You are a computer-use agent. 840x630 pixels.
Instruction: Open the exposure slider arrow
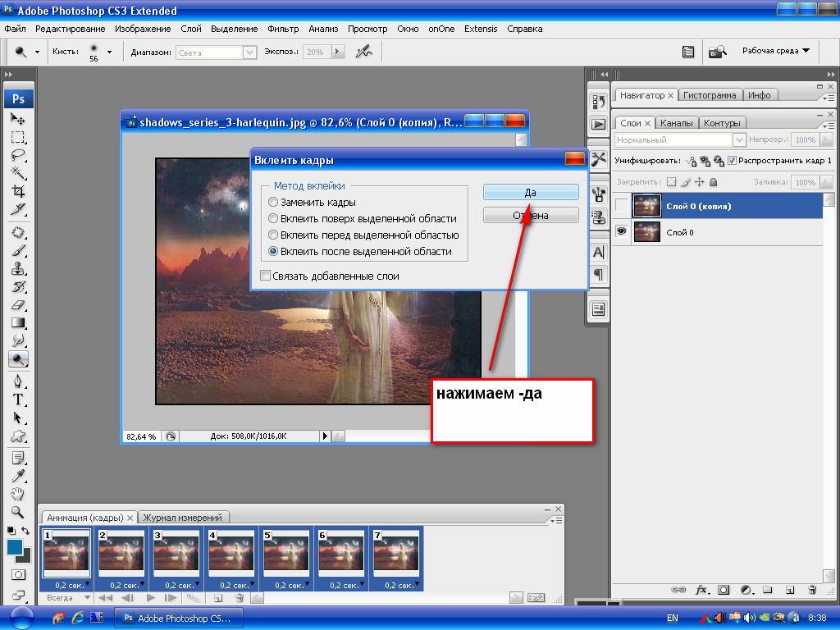coord(337,52)
